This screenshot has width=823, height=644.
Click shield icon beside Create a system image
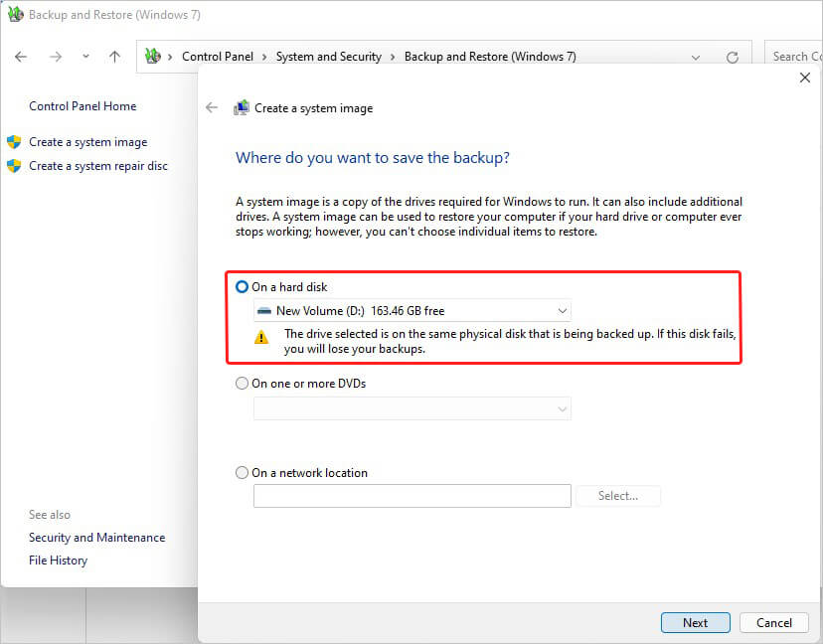[14, 142]
